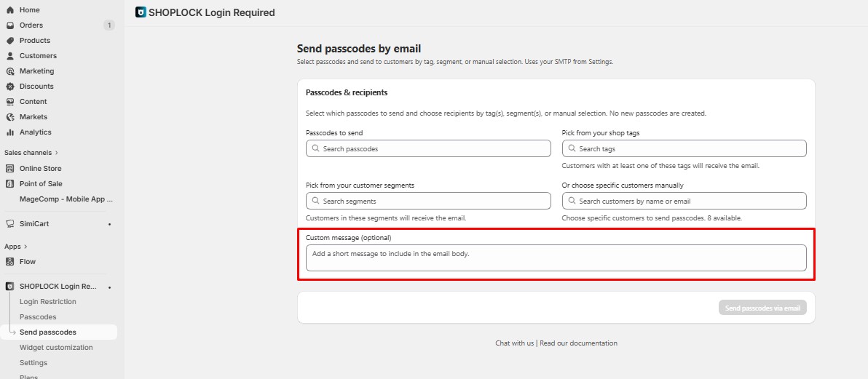Click the Analytics bar chart icon

pyautogui.click(x=10, y=132)
